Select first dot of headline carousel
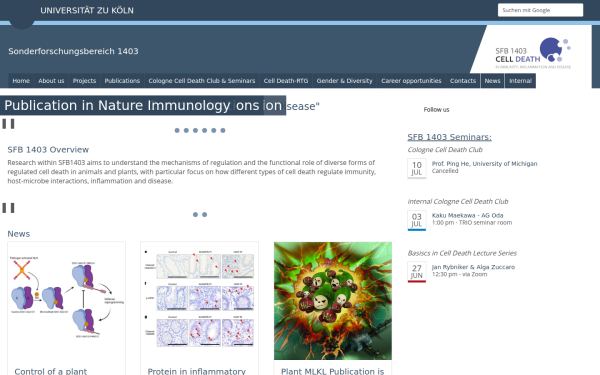This screenshot has width=600, height=375. 177,130
